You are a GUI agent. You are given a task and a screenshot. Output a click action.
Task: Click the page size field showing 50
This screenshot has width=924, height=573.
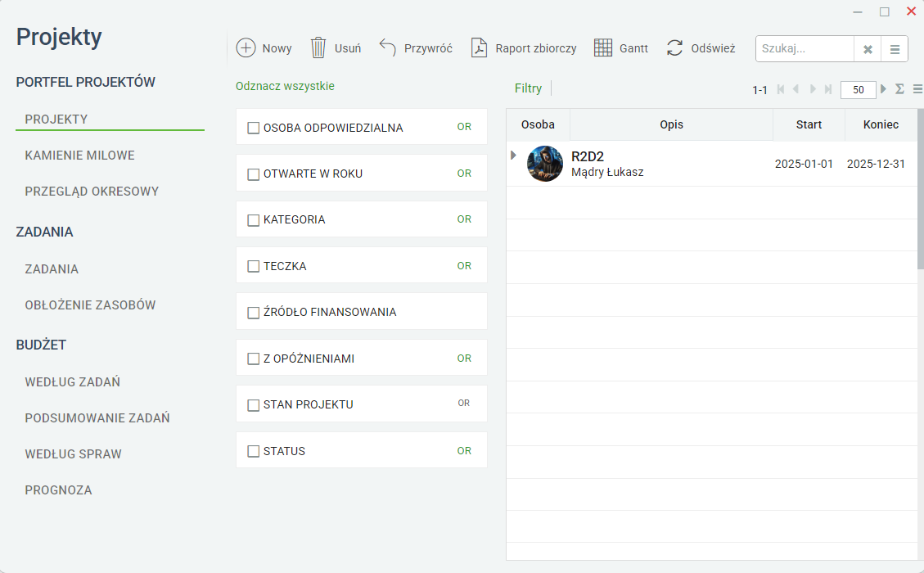click(858, 89)
